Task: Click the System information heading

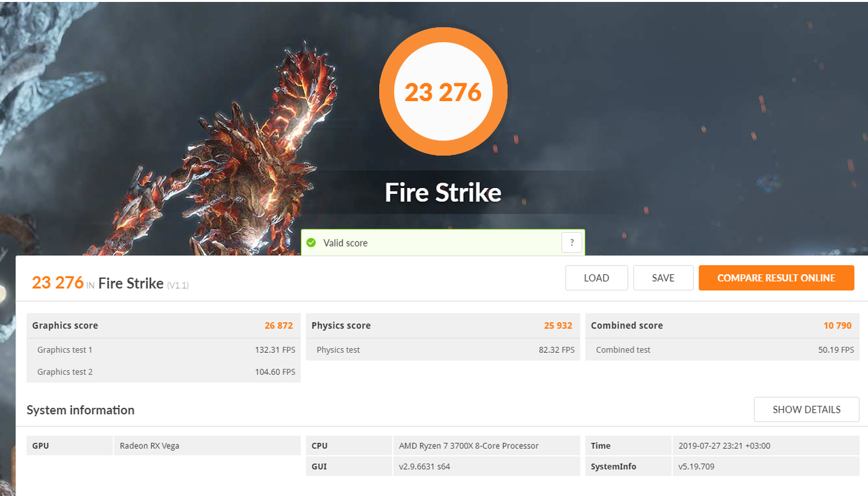Action: (81, 410)
